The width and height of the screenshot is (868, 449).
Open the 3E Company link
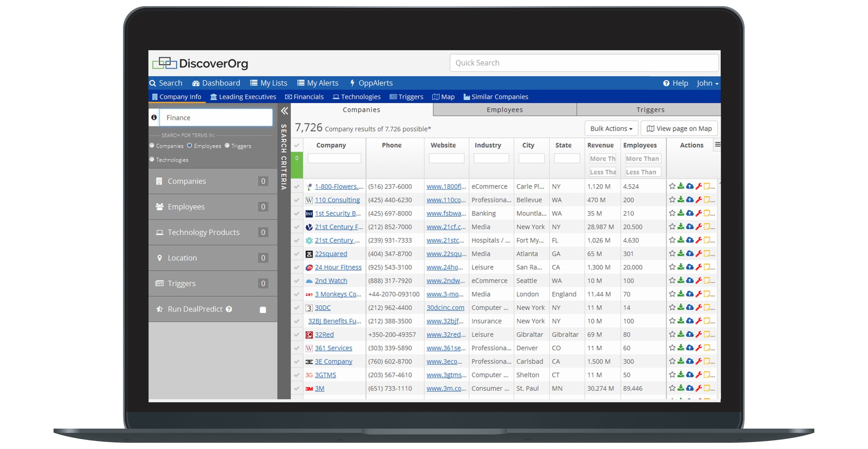point(334,362)
